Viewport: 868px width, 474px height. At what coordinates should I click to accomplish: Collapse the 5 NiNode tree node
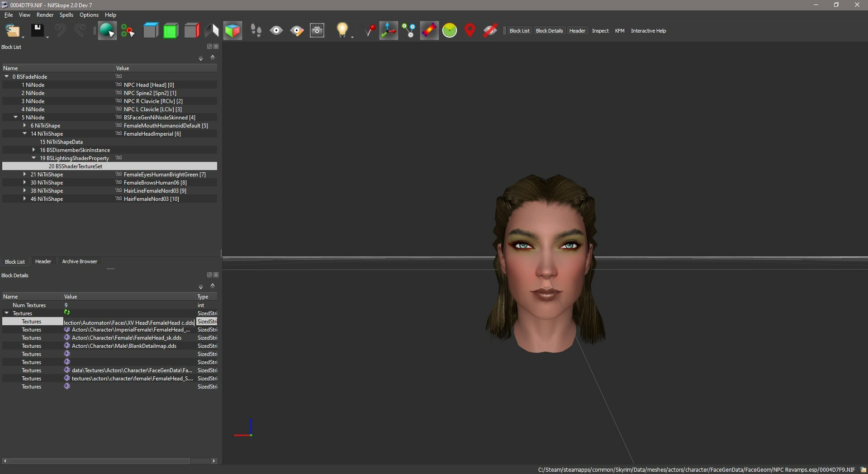pyautogui.click(x=16, y=117)
